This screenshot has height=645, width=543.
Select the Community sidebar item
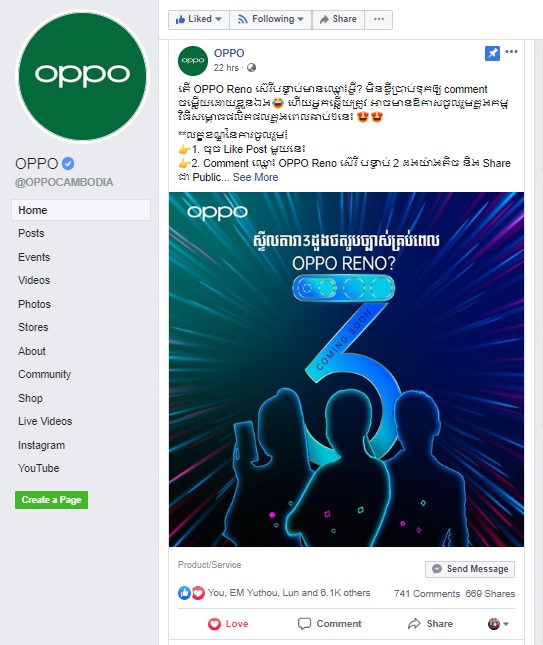[44, 374]
